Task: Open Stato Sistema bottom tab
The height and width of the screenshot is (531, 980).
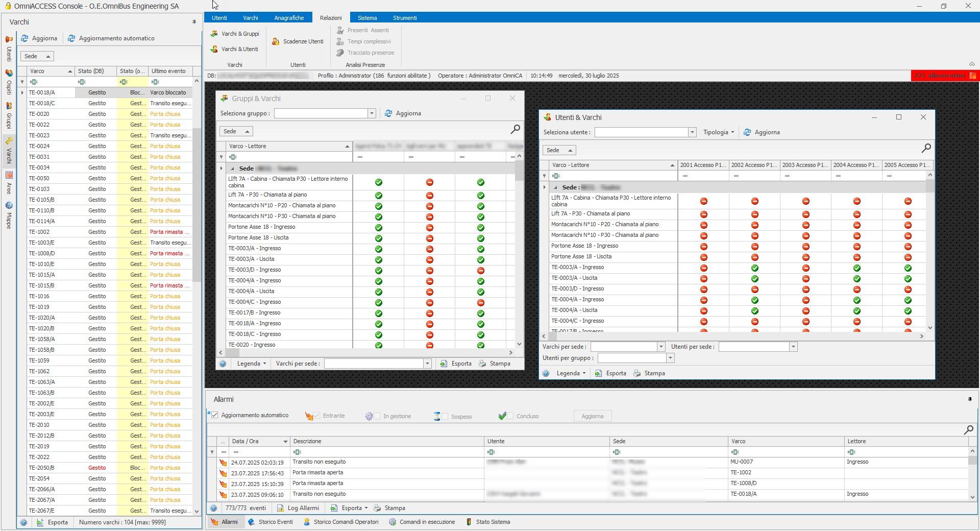Action: [487, 522]
